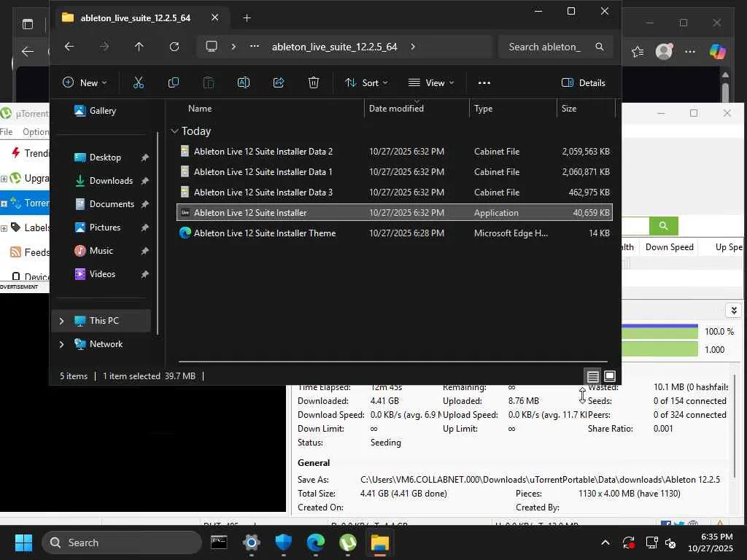
Task: Cut the selected file with scissors icon
Action: [x=138, y=83]
